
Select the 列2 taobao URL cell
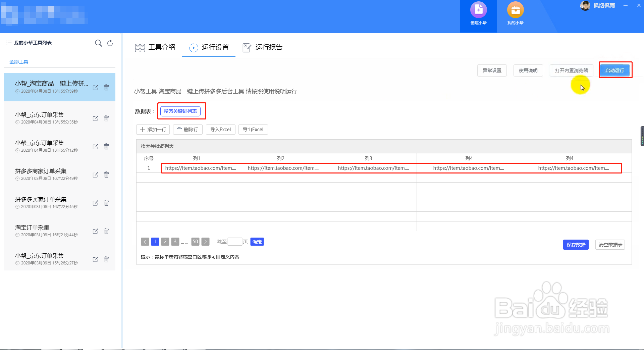[x=281, y=168]
